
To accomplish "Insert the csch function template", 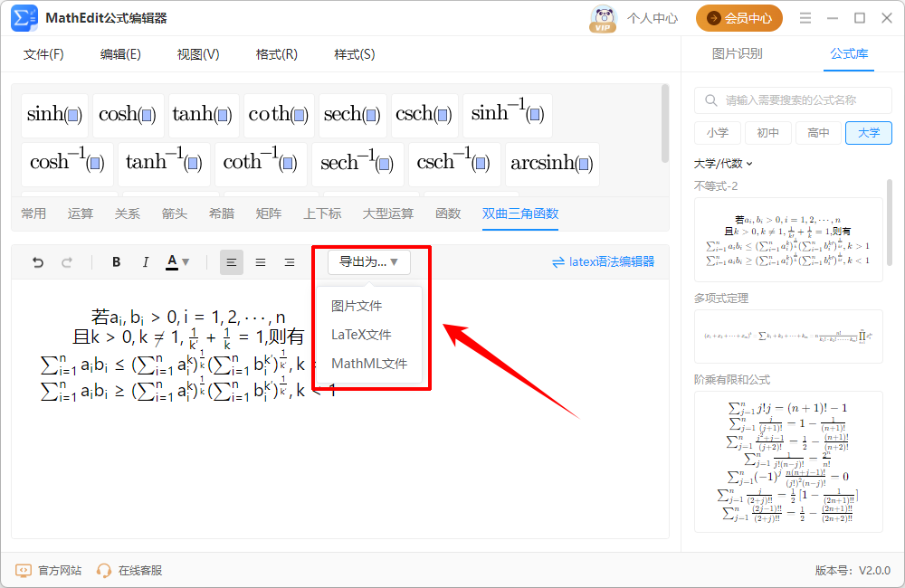I will click(424, 115).
